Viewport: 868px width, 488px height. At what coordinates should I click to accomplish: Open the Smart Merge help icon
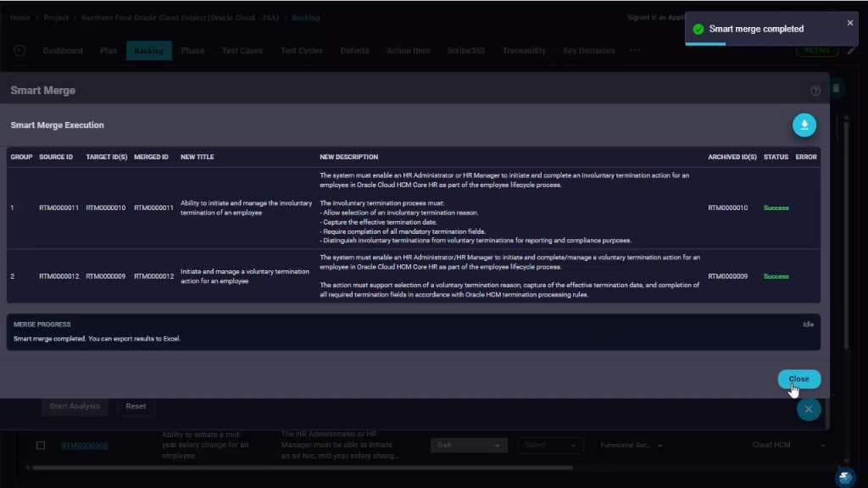click(x=815, y=91)
